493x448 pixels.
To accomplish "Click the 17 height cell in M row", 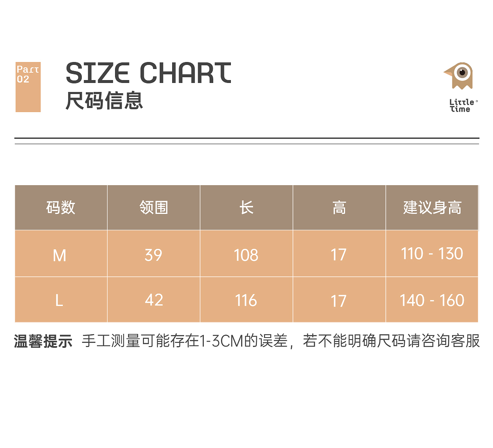I will 339,255.
